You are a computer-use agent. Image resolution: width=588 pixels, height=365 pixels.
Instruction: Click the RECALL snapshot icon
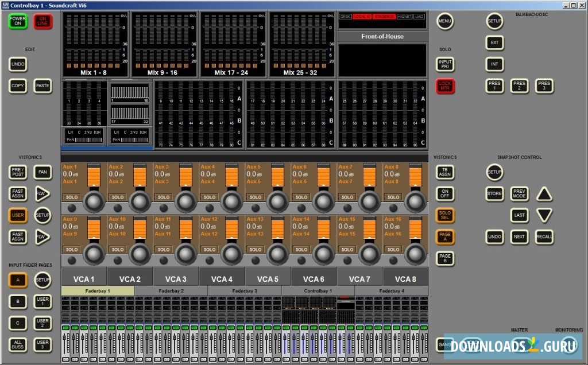click(544, 237)
